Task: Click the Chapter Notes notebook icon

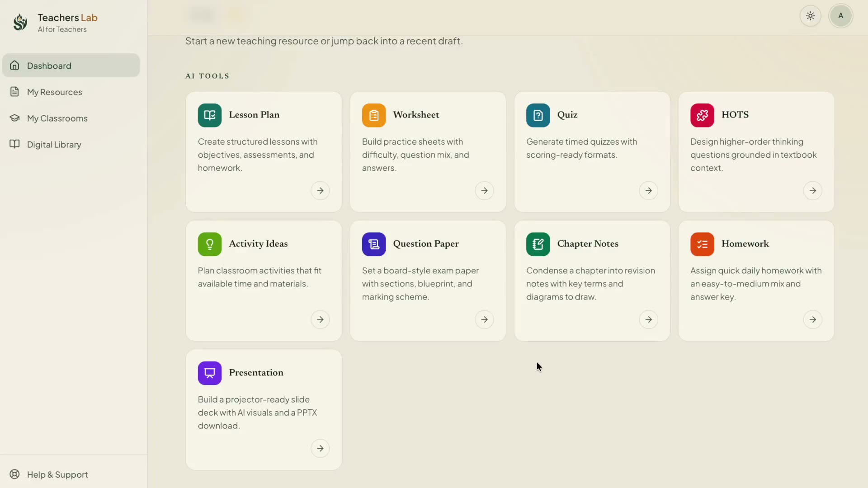Action: 538,244
